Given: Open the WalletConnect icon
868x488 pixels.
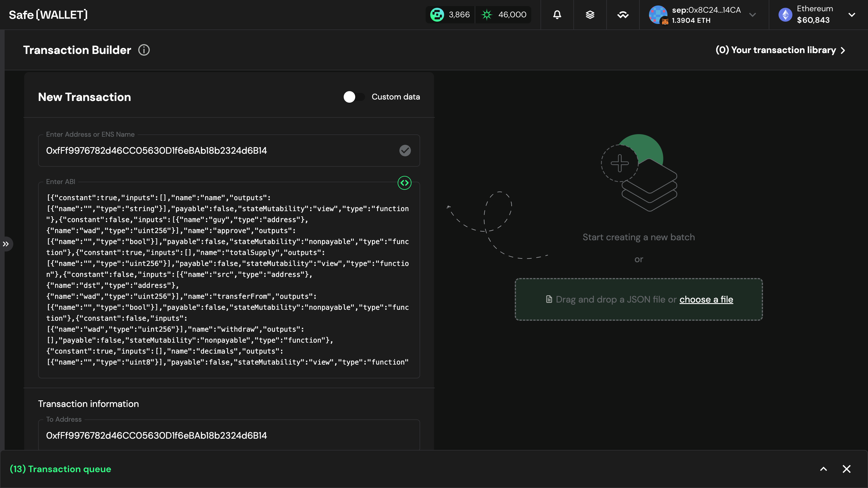Looking at the screenshot, I should point(623,15).
